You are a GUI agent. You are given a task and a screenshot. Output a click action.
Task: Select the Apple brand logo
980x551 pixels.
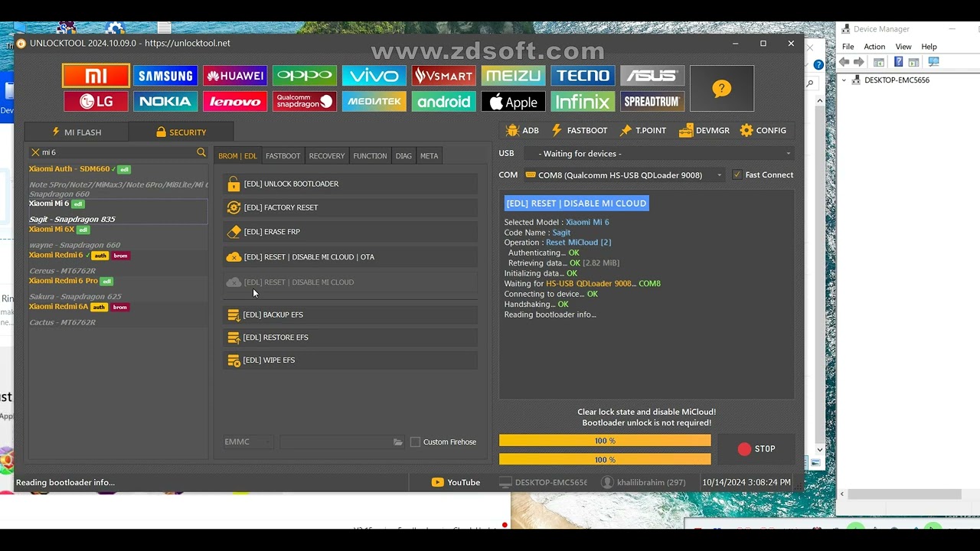[514, 102]
